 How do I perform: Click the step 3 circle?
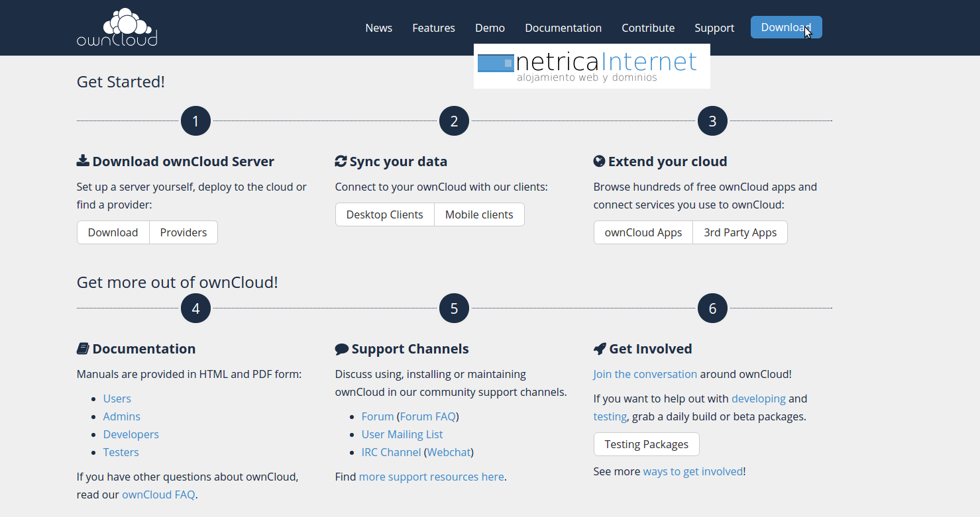point(712,121)
